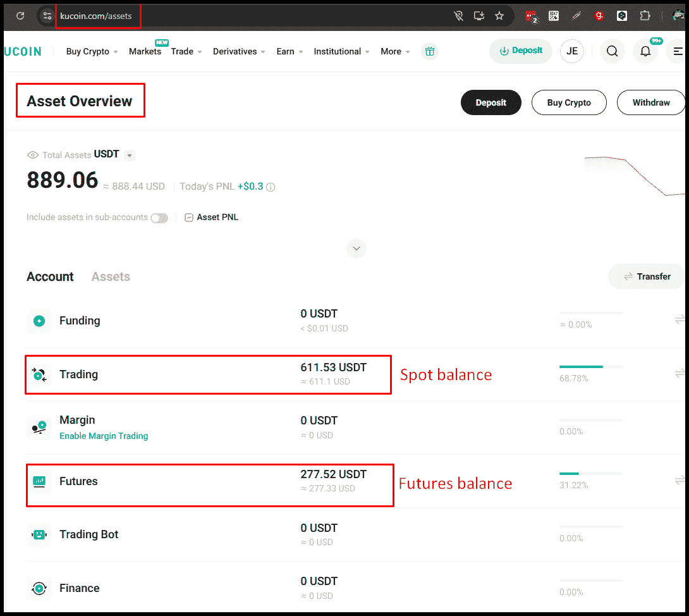Click the Trading account icon

[39, 374]
